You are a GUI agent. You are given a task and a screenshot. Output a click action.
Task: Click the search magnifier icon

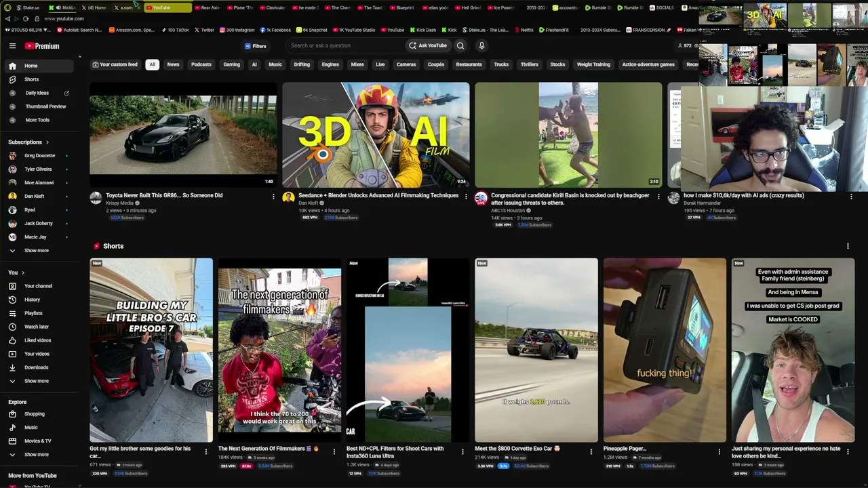tap(460, 45)
